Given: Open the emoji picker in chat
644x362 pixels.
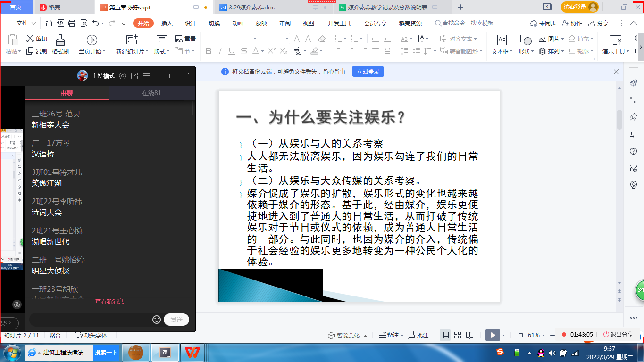Looking at the screenshot, I should coord(157,320).
